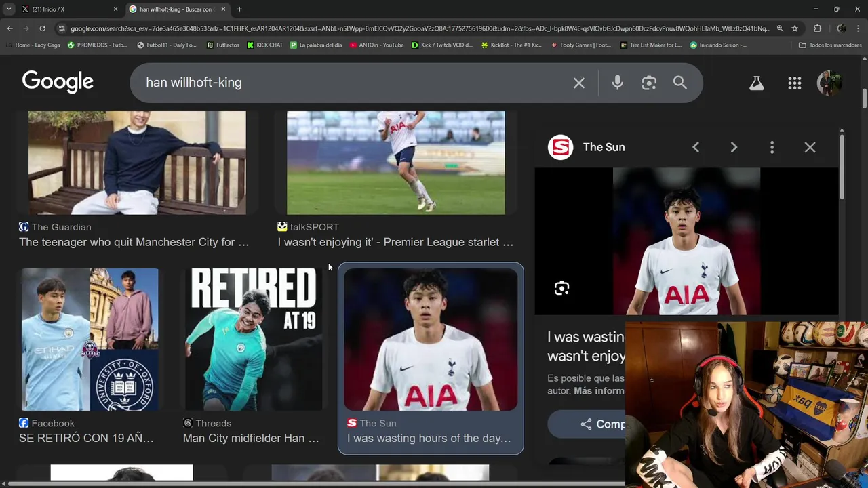This screenshot has height=488, width=868.
Task: Select The Sun Tottenham shirt thumbnail
Action: pyautogui.click(x=431, y=340)
